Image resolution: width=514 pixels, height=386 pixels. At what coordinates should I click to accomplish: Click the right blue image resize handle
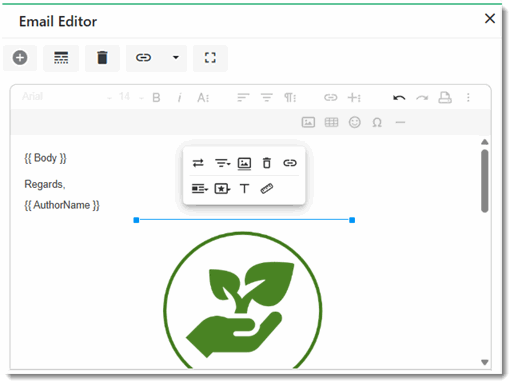click(352, 220)
